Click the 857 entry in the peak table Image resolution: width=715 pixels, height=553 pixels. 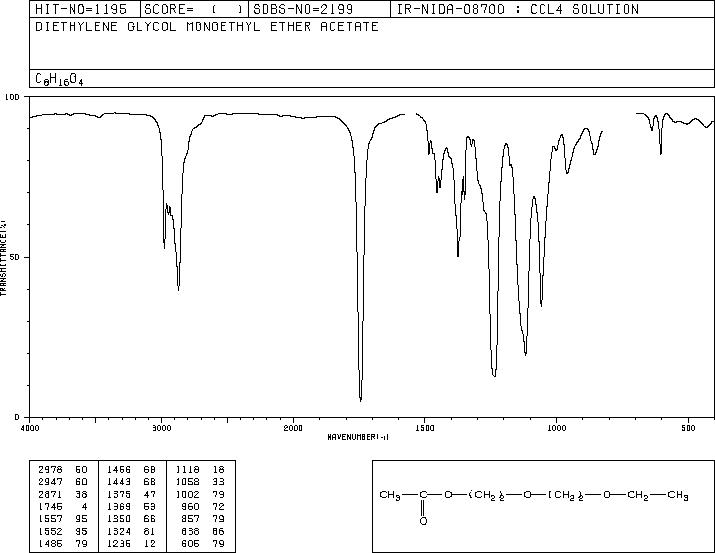pyautogui.click(x=191, y=519)
